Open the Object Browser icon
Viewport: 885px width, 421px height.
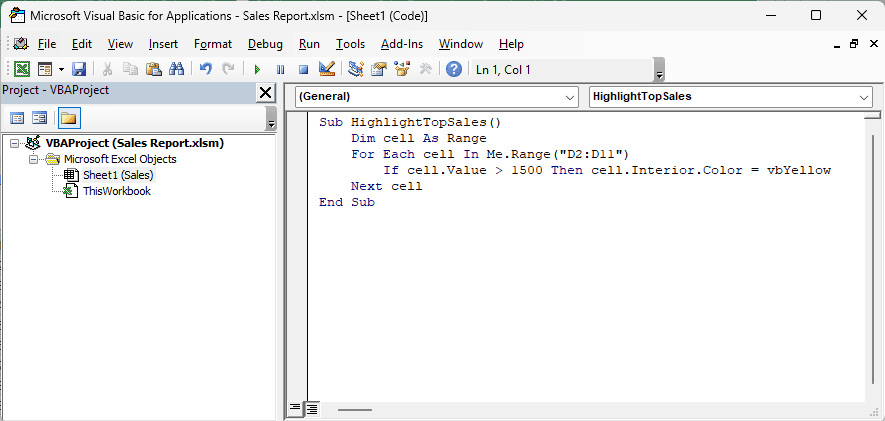402,69
